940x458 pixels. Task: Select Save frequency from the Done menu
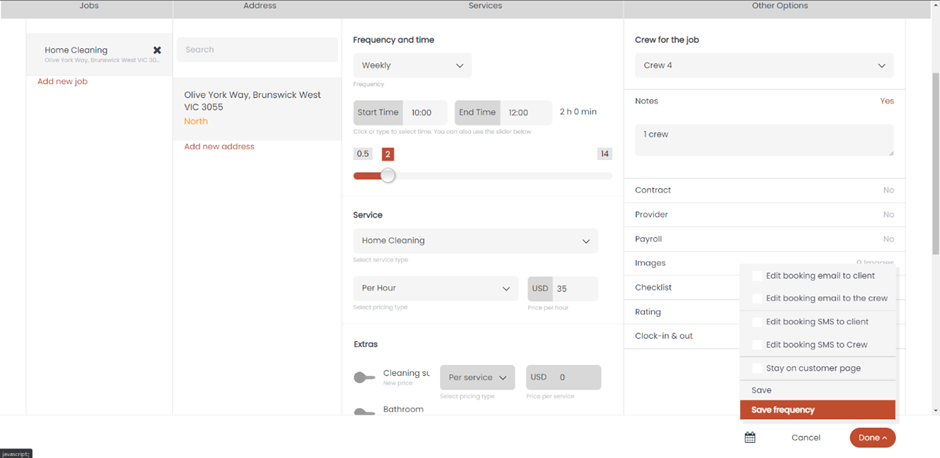817,410
